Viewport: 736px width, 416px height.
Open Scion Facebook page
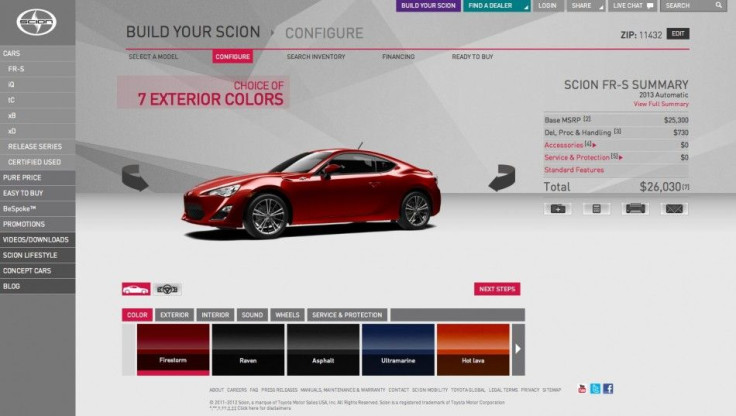click(x=608, y=389)
